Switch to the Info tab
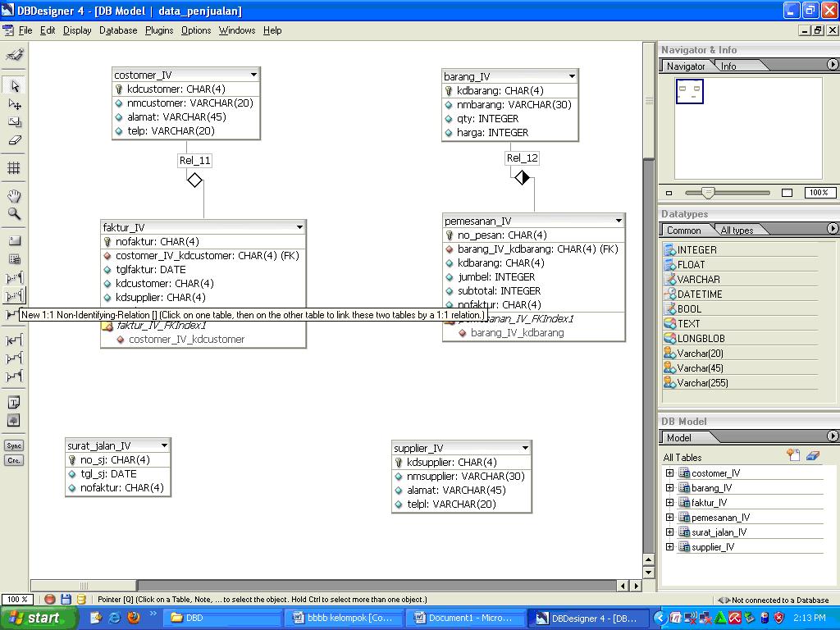Image resolution: width=840 pixels, height=630 pixels. pos(728,66)
